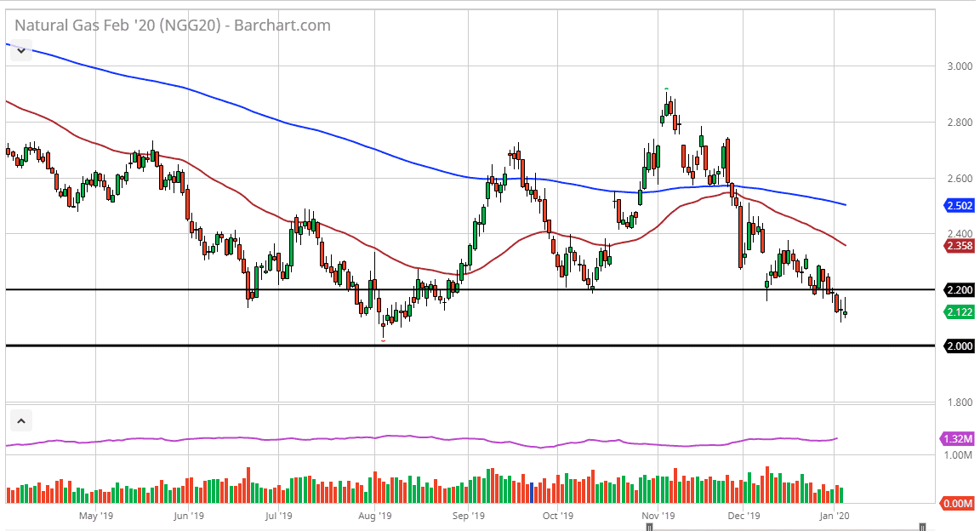Click the red 0.00M volume label
This screenshot has width=980, height=531.
click(x=958, y=504)
